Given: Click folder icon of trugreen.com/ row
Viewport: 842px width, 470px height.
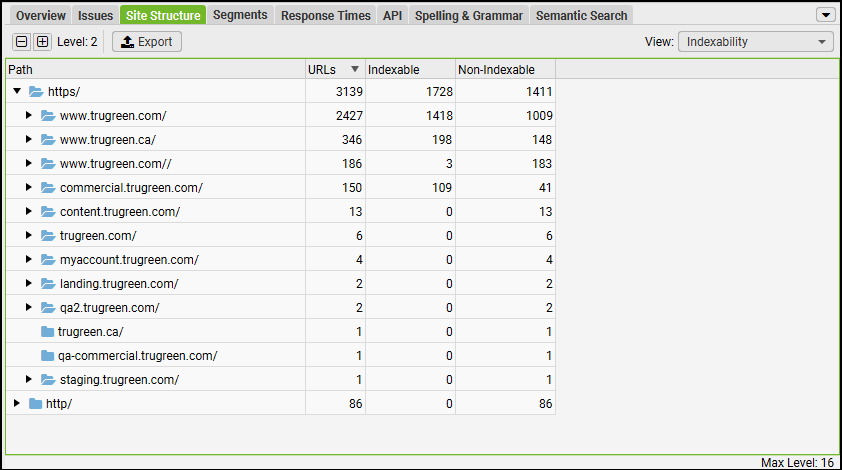Looking at the screenshot, I should tap(48, 235).
